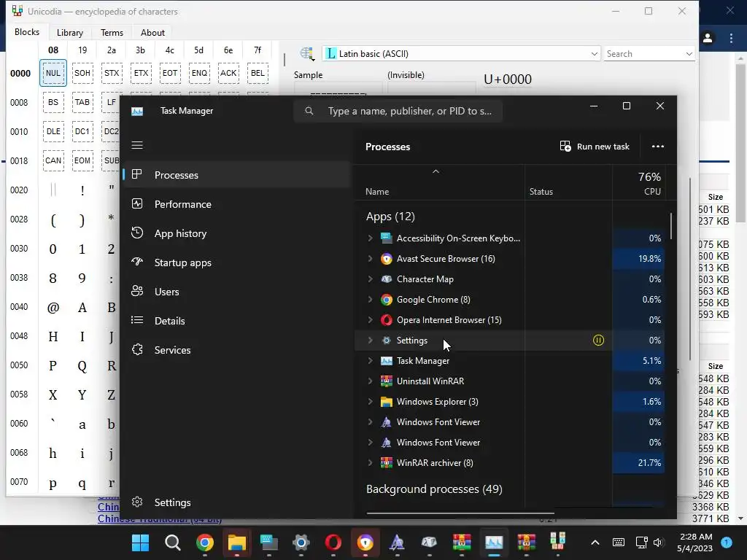Switch to Task Manager taskbar icon

494,542
